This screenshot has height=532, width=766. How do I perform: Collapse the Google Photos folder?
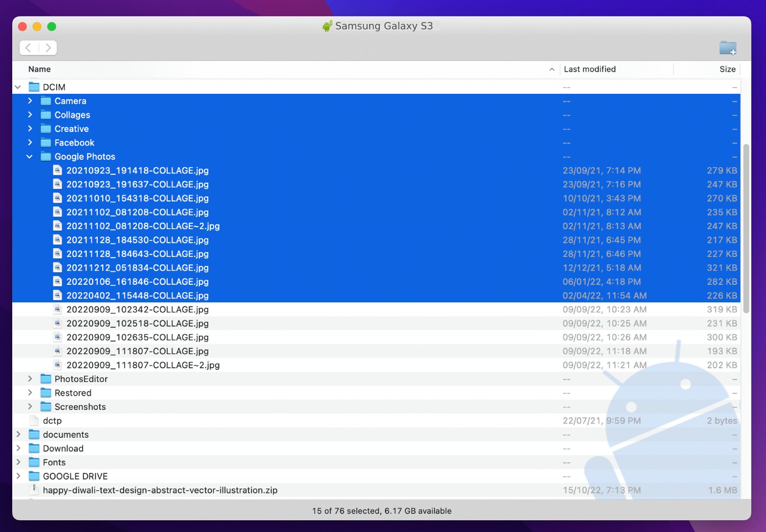30,156
